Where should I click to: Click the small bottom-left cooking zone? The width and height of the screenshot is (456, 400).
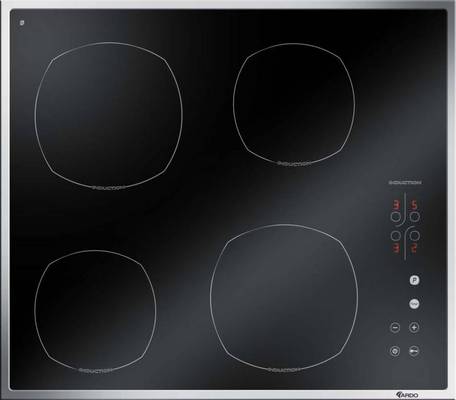click(95, 311)
